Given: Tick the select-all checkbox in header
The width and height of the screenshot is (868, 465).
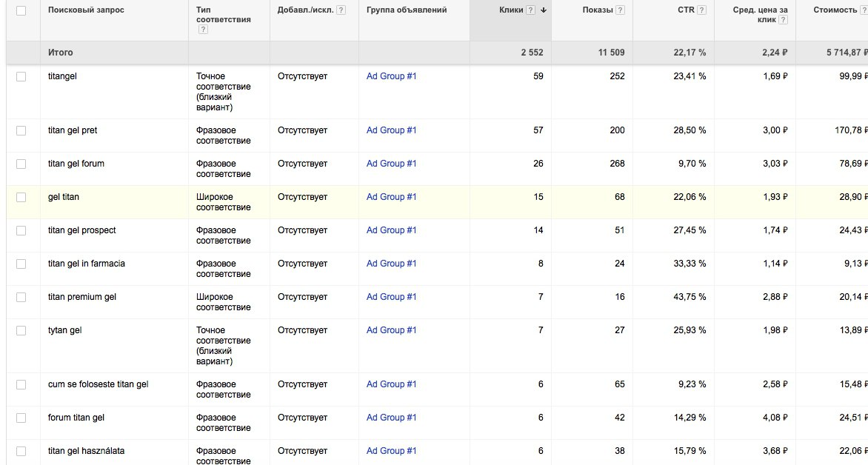Looking at the screenshot, I should pyautogui.click(x=21, y=10).
